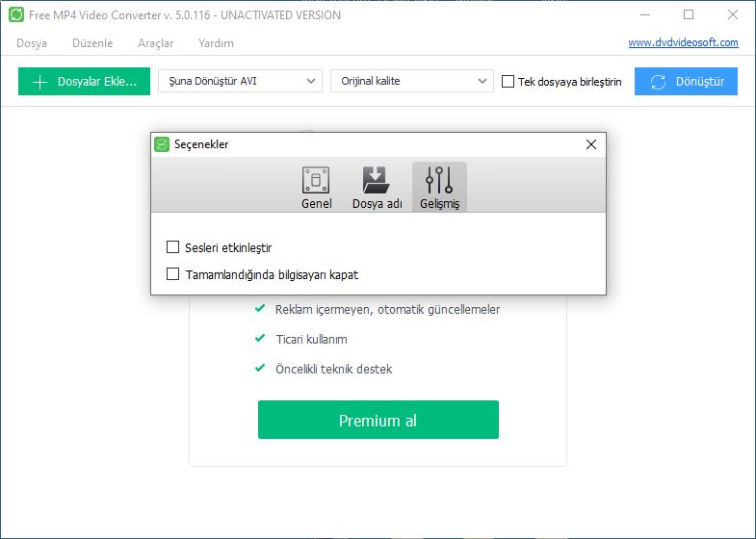Minimize the Free MP4 Video Converter window
The height and width of the screenshot is (539, 756).
coord(645,15)
